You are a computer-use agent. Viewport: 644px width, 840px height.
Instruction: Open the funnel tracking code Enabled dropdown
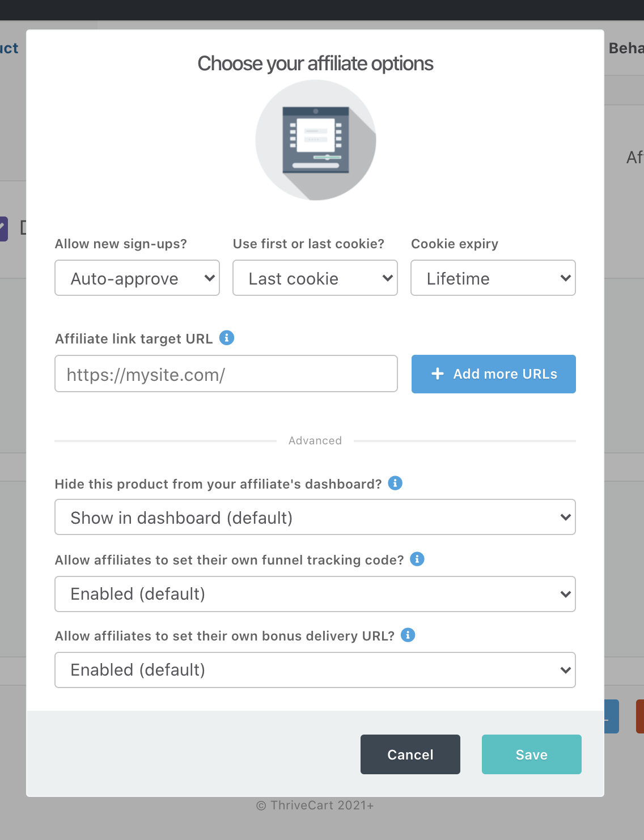coord(315,594)
